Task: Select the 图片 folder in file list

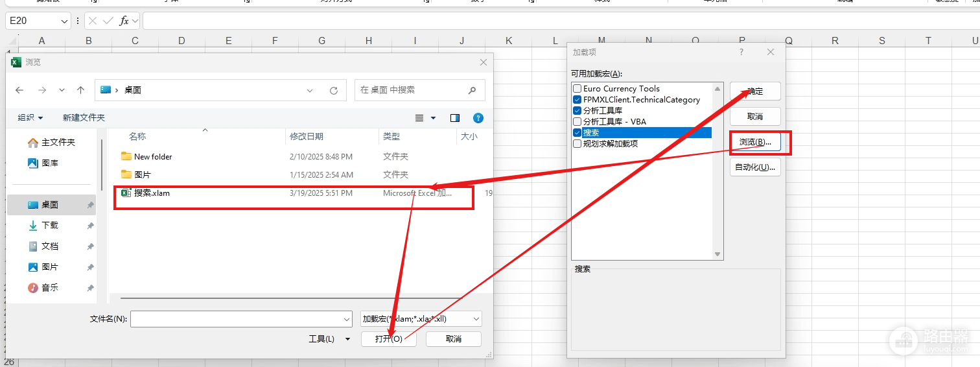Action: [x=143, y=174]
